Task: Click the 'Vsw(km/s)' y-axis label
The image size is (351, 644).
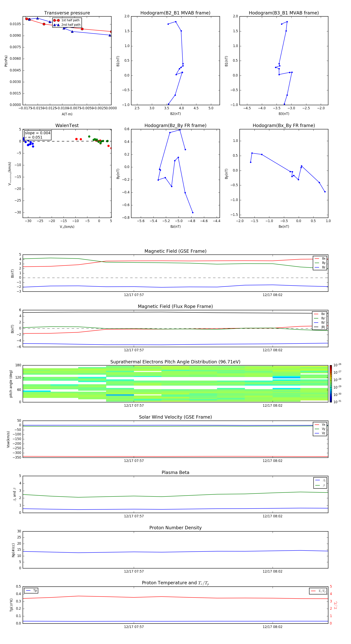Action: click(x=8, y=439)
